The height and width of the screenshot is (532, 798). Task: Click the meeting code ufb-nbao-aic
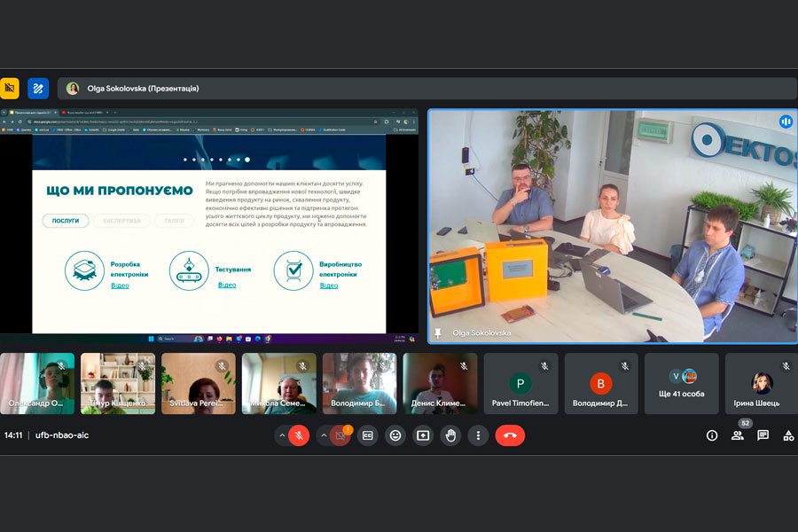pyautogui.click(x=62, y=435)
